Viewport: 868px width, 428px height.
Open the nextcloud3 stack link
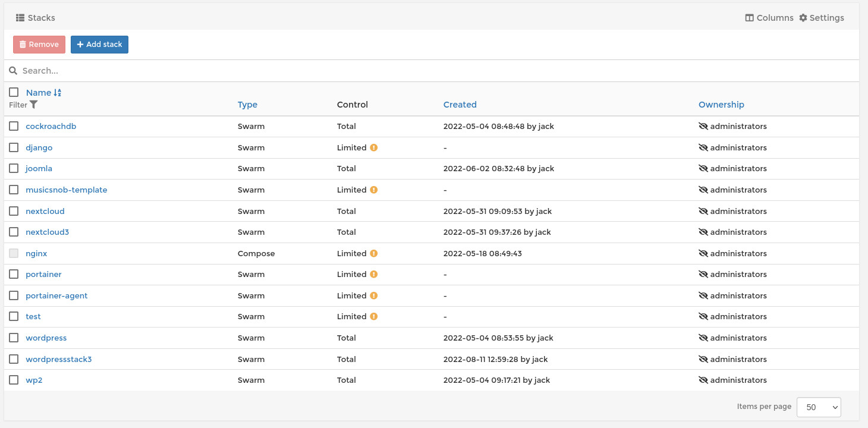[x=47, y=232]
